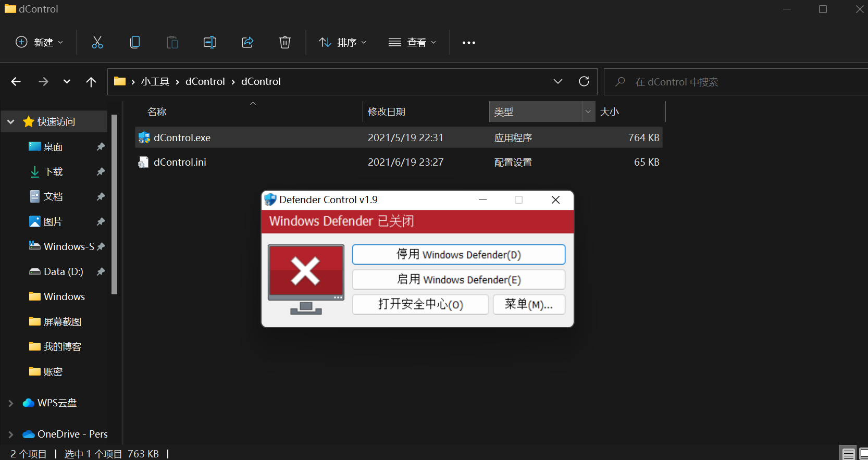Sort by 修改日期 column header

pos(387,112)
